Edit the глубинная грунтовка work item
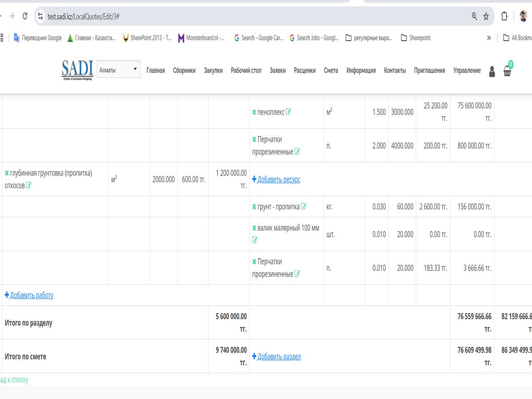Viewport: 532px width, 399px height. point(29,186)
